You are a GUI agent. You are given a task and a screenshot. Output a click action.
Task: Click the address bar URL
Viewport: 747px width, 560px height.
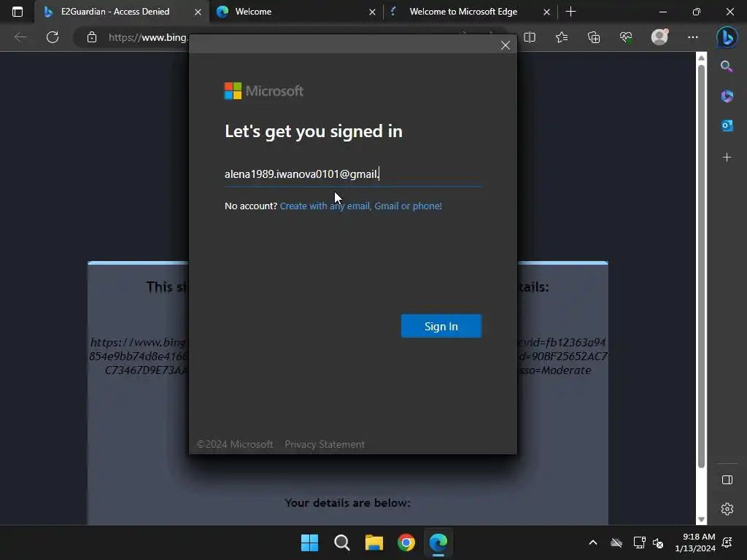pos(149,37)
